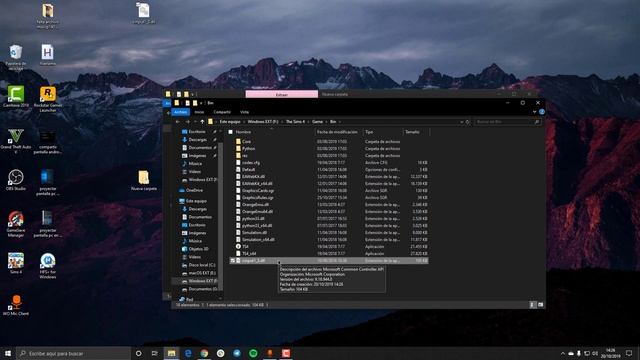
Task: Click the search box of the Bin folder
Action: tap(508, 122)
